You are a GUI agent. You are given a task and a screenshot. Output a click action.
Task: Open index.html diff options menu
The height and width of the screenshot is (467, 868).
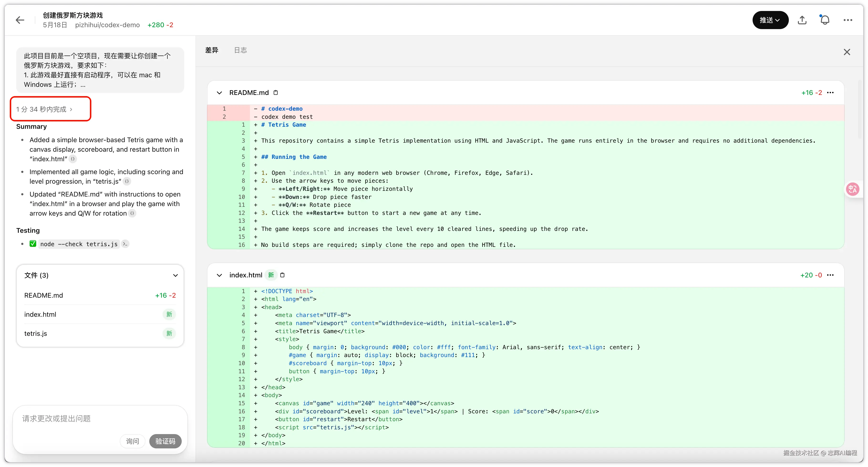click(830, 275)
